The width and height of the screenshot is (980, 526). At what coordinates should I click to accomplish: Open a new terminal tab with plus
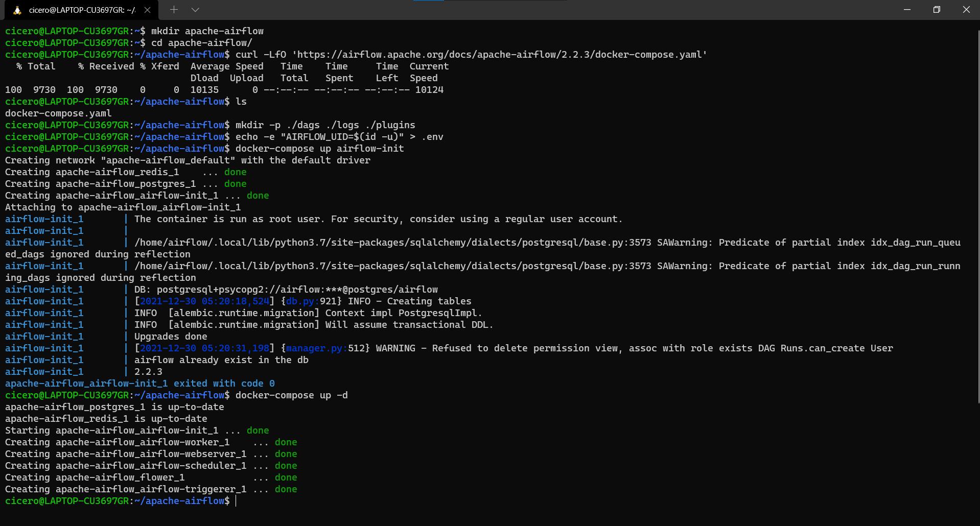click(x=174, y=10)
